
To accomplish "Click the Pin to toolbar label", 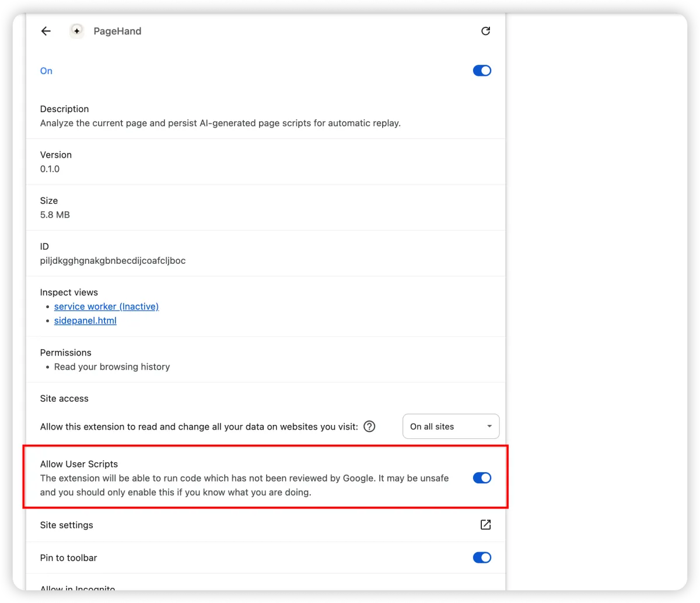I will pos(68,557).
